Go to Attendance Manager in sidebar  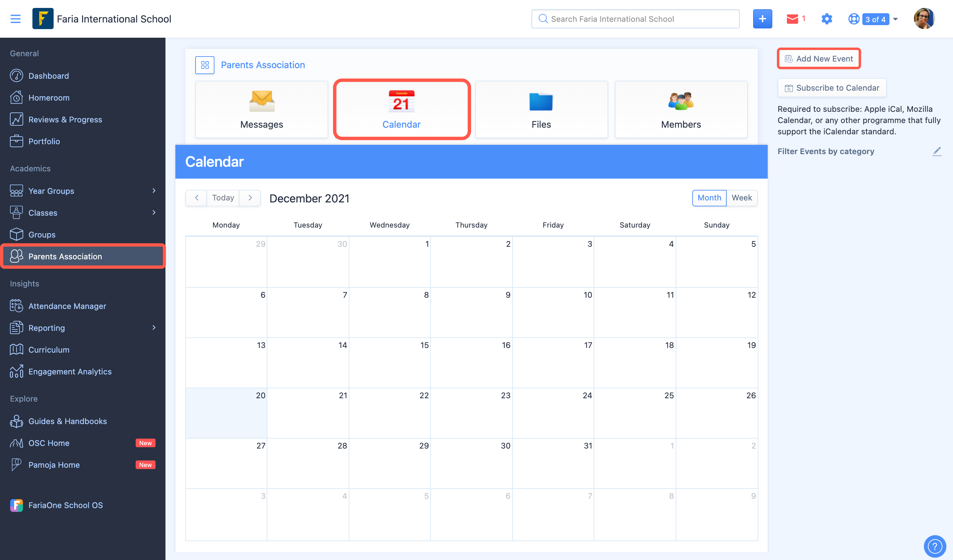[67, 306]
